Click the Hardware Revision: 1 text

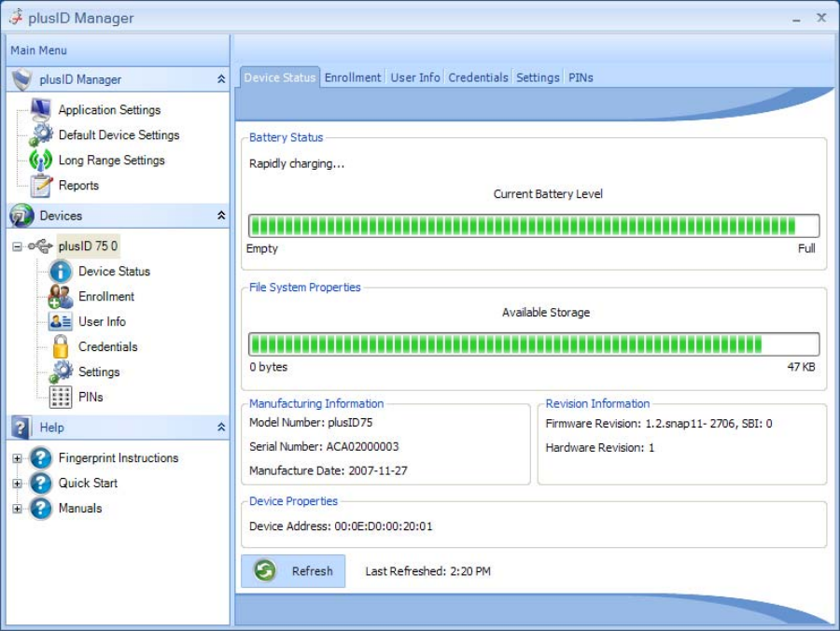pyautogui.click(x=599, y=447)
